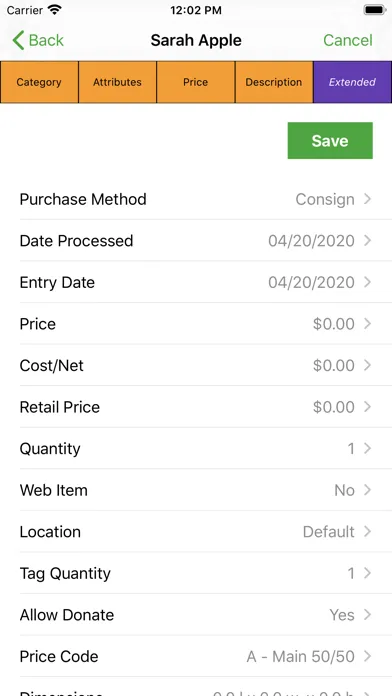Go to the Description tab

point(274,82)
